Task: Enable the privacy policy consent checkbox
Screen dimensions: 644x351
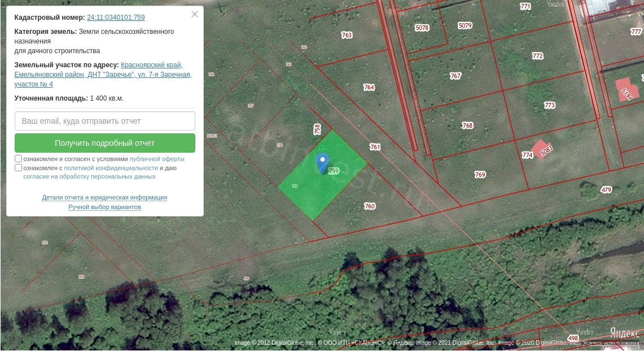Action: click(x=19, y=168)
